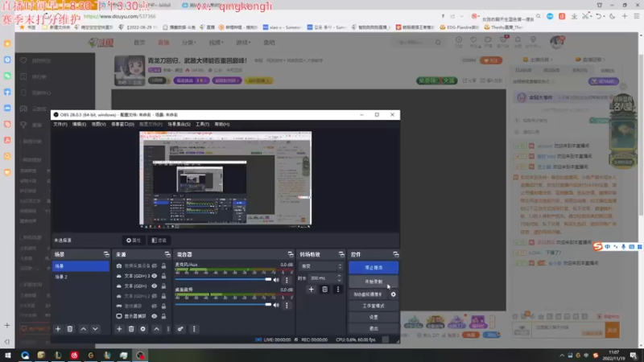
Task: Pop out the 来源 dock panel icon
Action: pyautogui.click(x=167, y=254)
